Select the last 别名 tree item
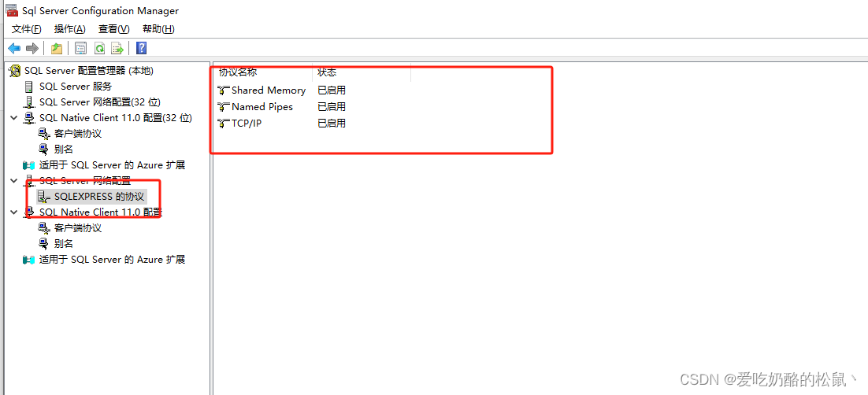This screenshot has width=868, height=395. pos(64,243)
